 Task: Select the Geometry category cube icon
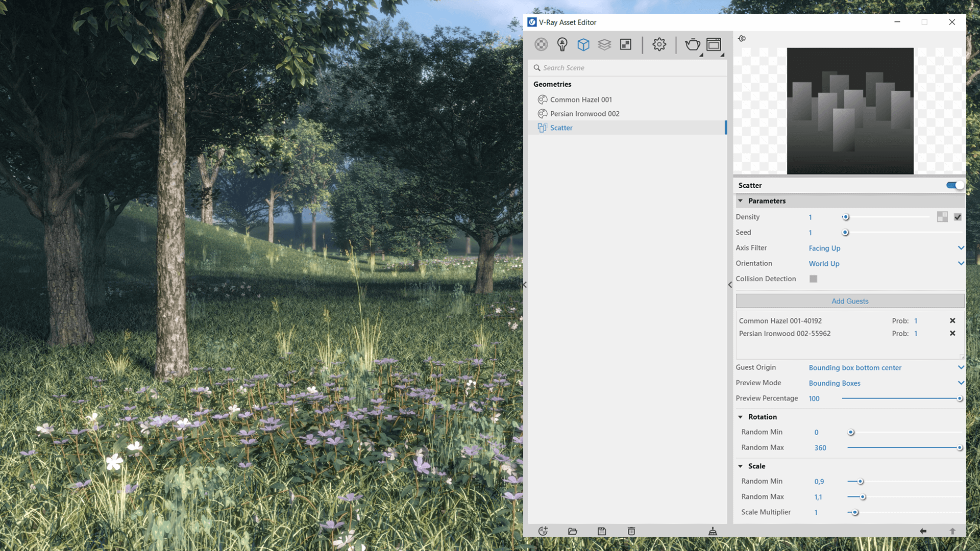[x=583, y=44]
